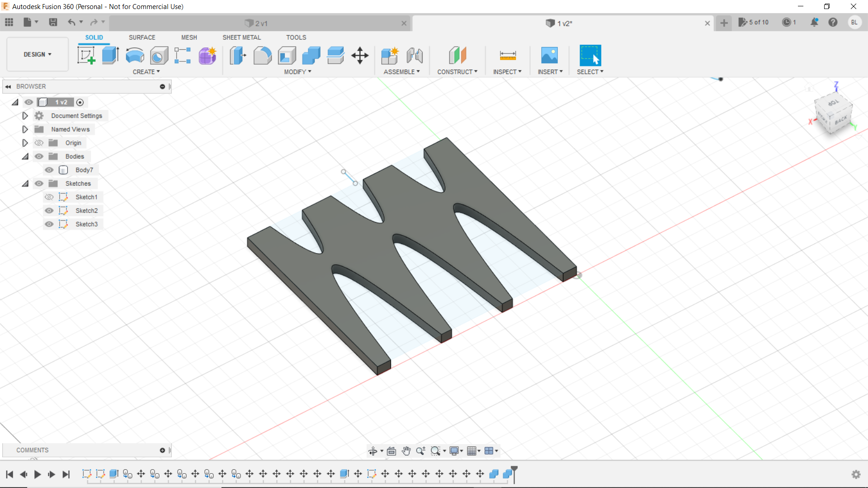This screenshot has height=488, width=868.
Task: Select the Press Pull modify tool
Action: pos(237,55)
